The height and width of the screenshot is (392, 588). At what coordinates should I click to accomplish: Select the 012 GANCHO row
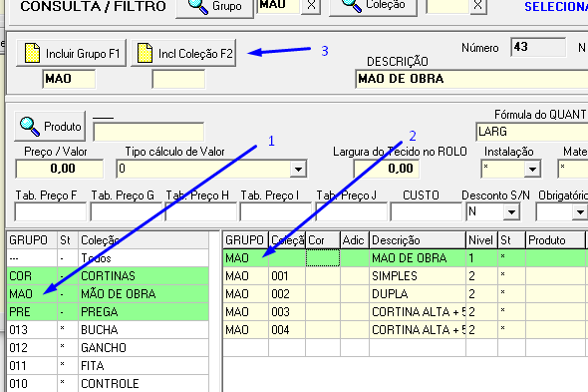click(x=108, y=348)
